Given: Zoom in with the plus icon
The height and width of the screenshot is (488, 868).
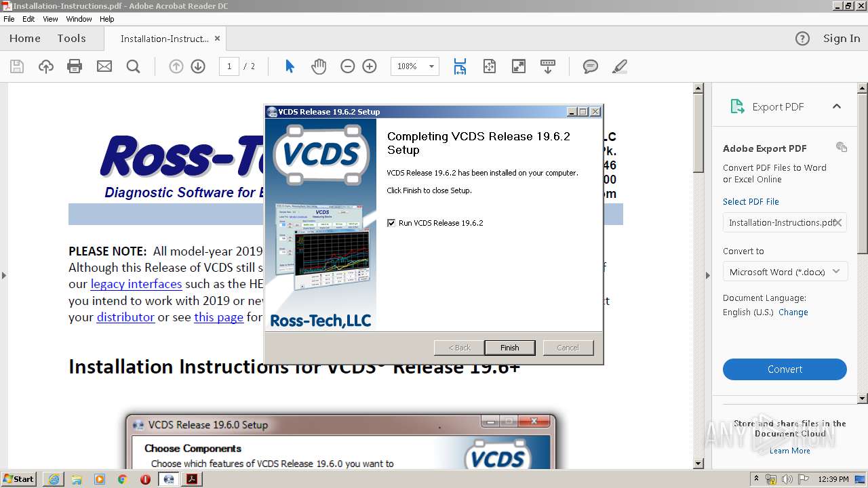Looking at the screenshot, I should point(370,66).
